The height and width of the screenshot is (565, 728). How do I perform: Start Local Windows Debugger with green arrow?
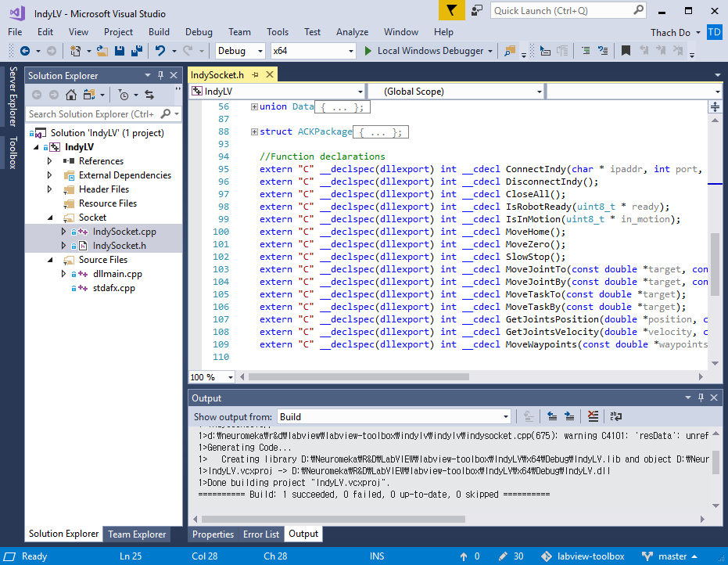pos(368,51)
